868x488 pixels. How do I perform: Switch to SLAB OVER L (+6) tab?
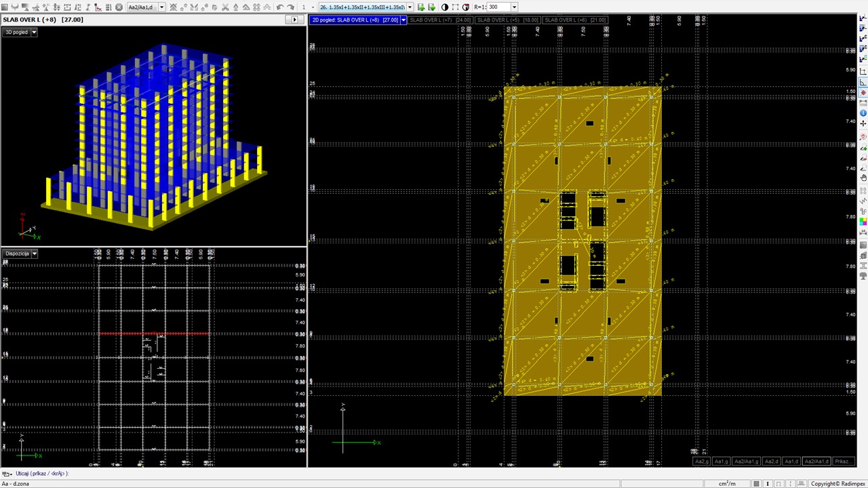pyautogui.click(x=574, y=20)
